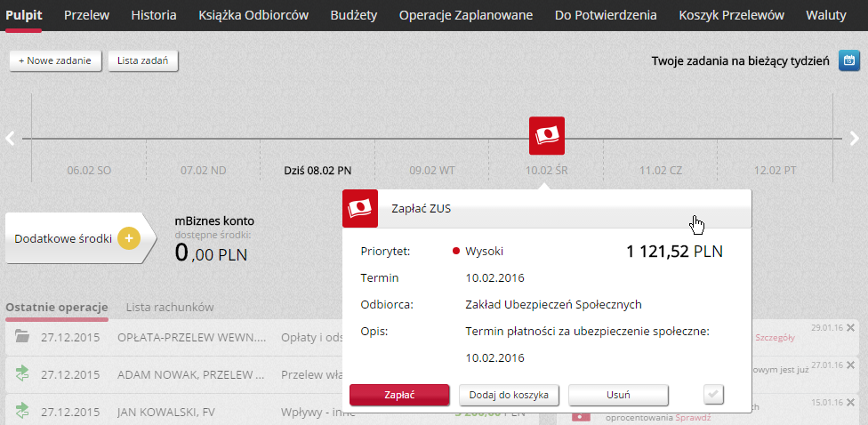Viewport: 868px width, 425px height.
Task: Open the Waluty section
Action: pyautogui.click(x=826, y=15)
